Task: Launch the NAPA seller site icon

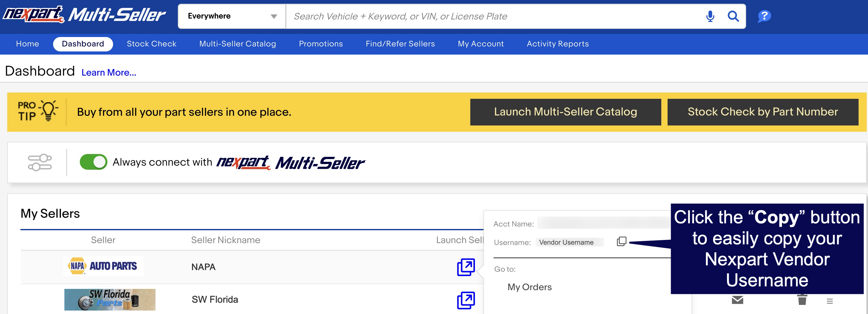Action: click(x=466, y=267)
